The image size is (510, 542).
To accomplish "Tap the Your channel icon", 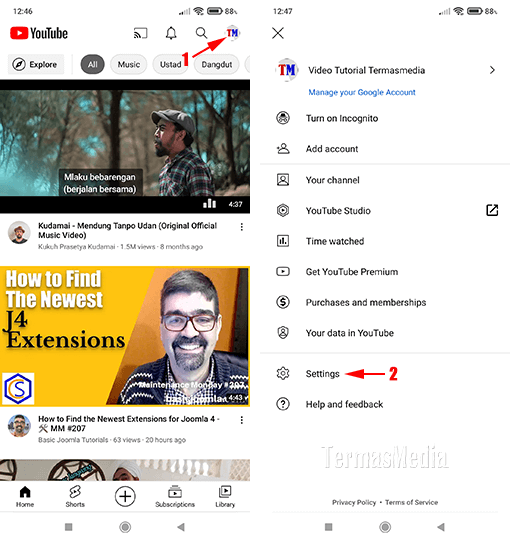I will (283, 180).
